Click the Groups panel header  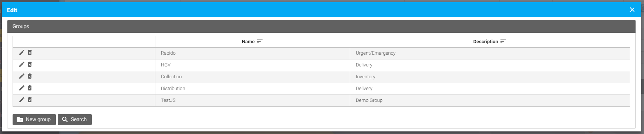[x=321, y=27]
